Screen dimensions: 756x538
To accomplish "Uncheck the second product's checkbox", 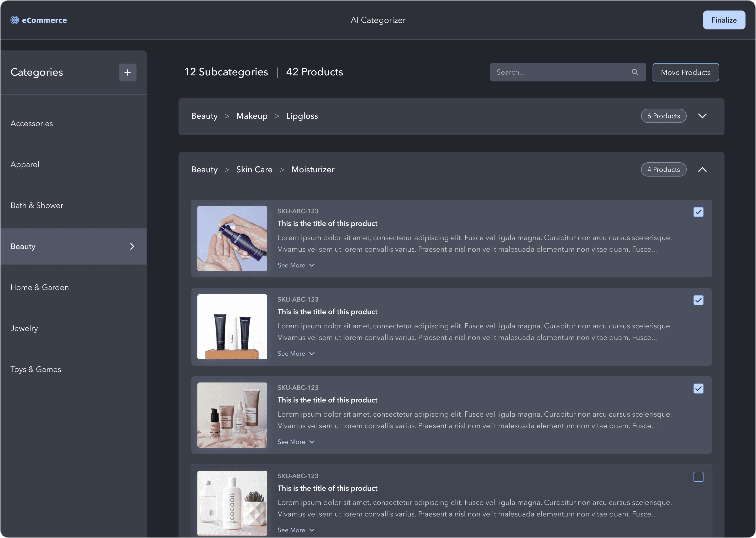I will [698, 301].
